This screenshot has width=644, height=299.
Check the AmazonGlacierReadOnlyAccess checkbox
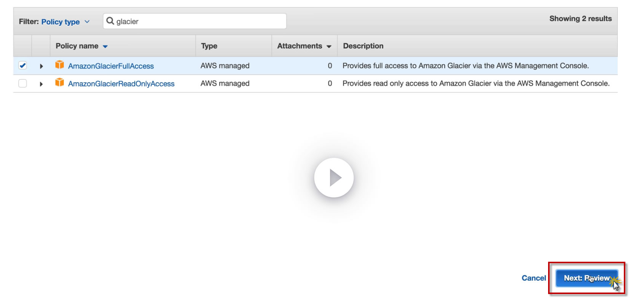(23, 83)
